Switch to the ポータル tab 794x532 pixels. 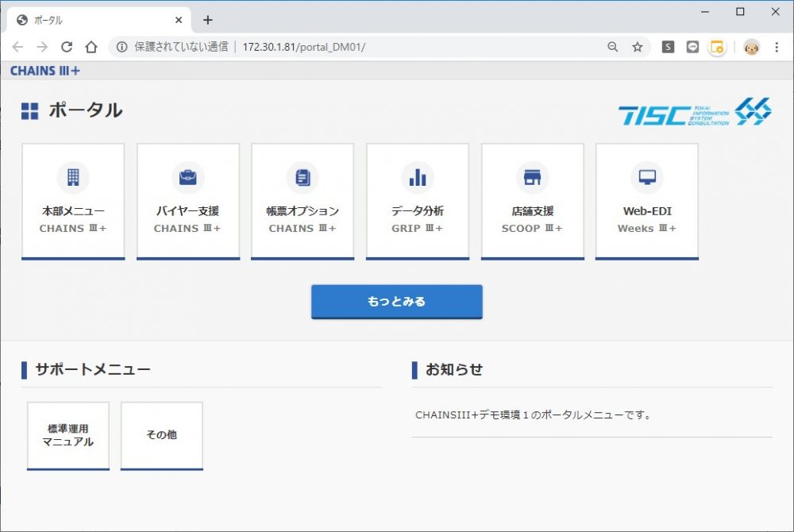[99, 20]
